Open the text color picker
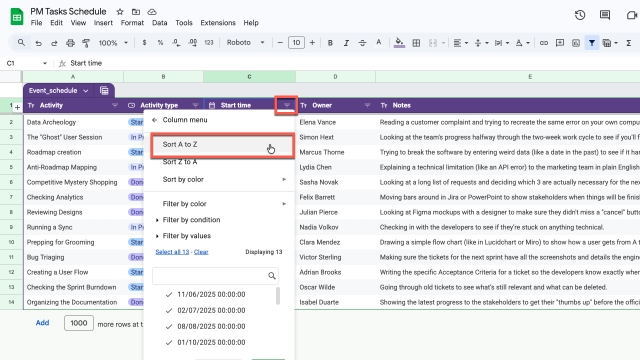Image resolution: width=640 pixels, height=360 pixels. [379, 42]
